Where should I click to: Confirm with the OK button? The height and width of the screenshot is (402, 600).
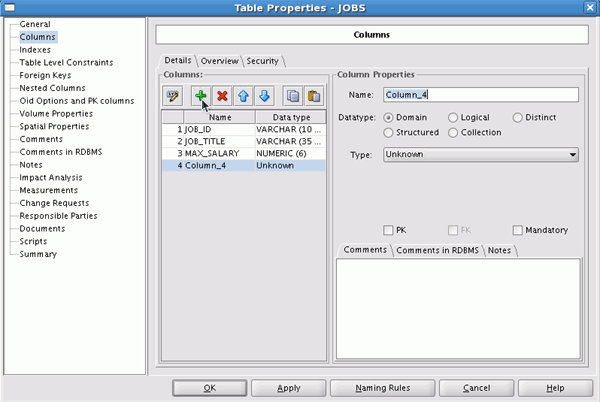(x=209, y=388)
